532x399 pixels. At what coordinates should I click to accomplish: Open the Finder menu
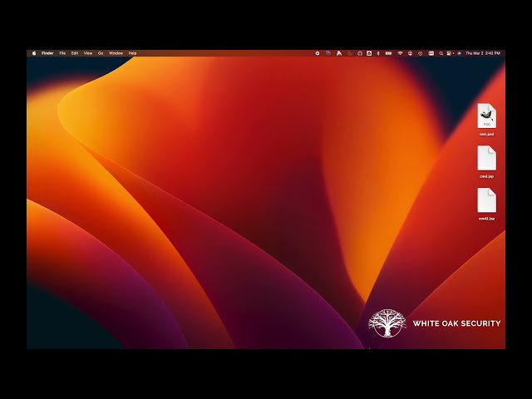pos(47,53)
